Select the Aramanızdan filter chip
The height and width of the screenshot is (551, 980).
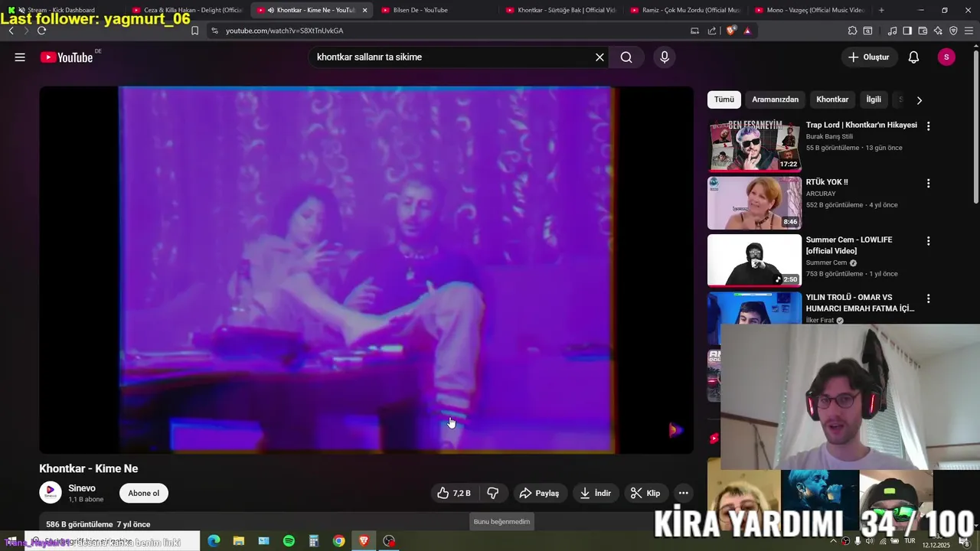(x=775, y=99)
